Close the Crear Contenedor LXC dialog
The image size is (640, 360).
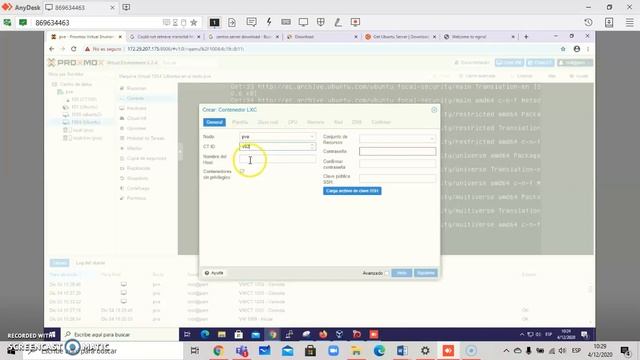(x=434, y=110)
